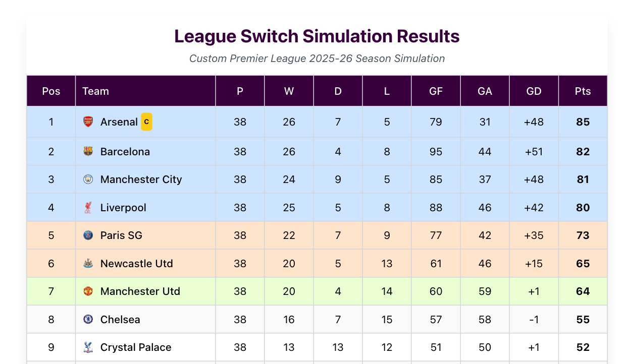The width and height of the screenshot is (629, 364).
Task: Click the Newcastle Utd crest icon
Action: tap(88, 263)
